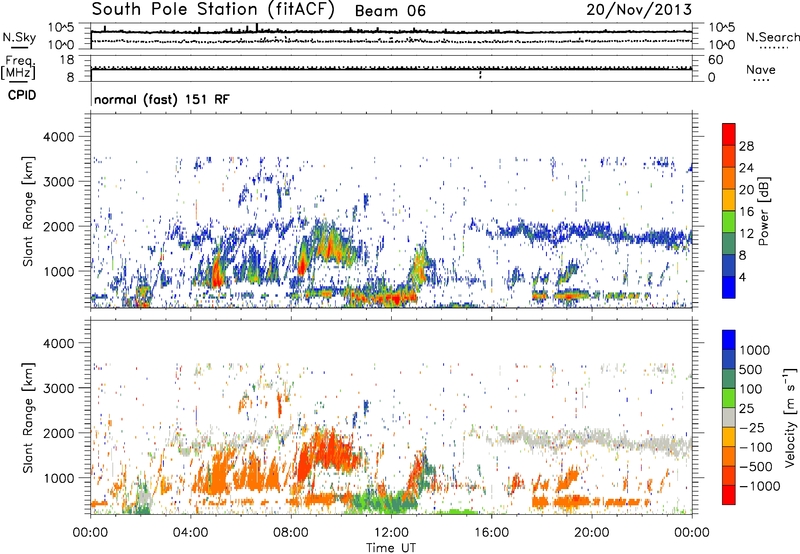Viewport: 800px width, 554px height.
Task: Click the "00:00" tick at the start of the time axis
Action: coord(90,533)
